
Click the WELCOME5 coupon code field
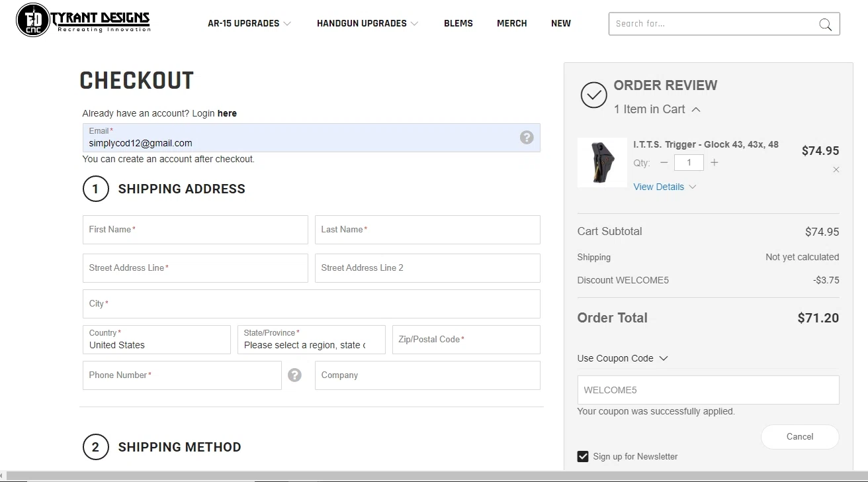[x=708, y=390]
